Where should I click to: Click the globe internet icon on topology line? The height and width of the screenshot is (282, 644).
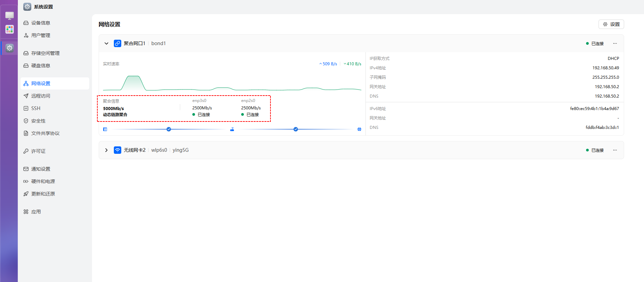point(359,129)
